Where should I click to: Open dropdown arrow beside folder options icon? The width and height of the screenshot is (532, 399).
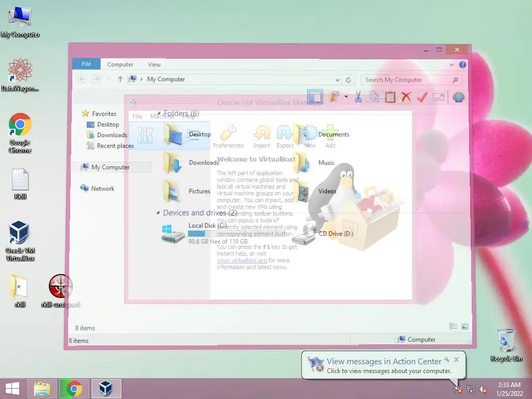[346, 97]
